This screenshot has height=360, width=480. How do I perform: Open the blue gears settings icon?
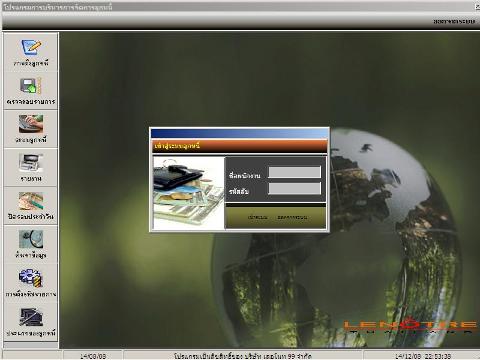tap(31, 278)
